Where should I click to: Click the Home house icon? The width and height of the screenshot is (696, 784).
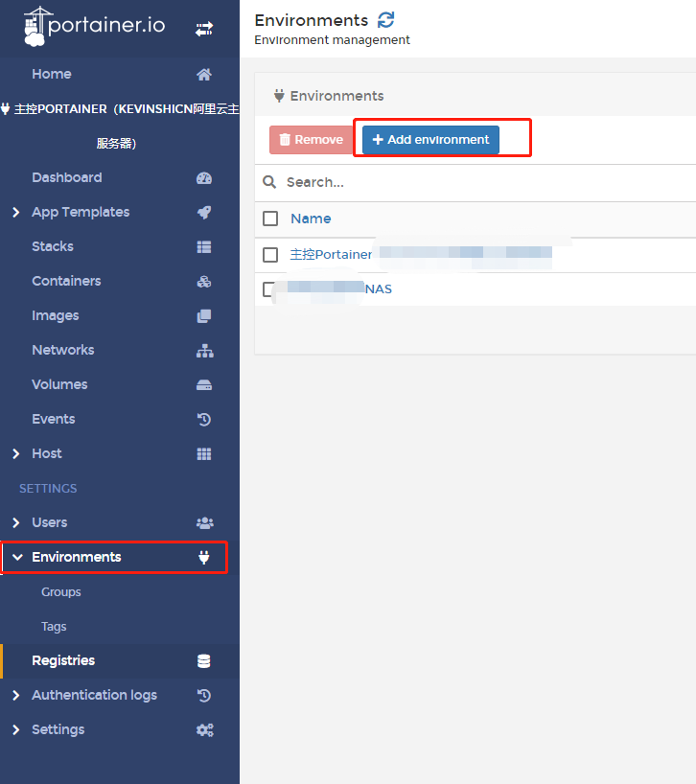(204, 75)
